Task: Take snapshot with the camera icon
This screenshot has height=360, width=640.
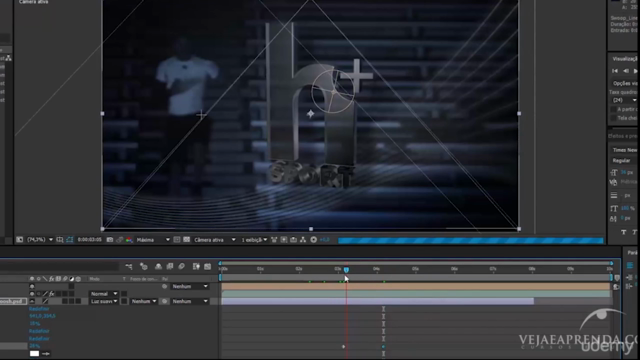Action: tap(110, 240)
